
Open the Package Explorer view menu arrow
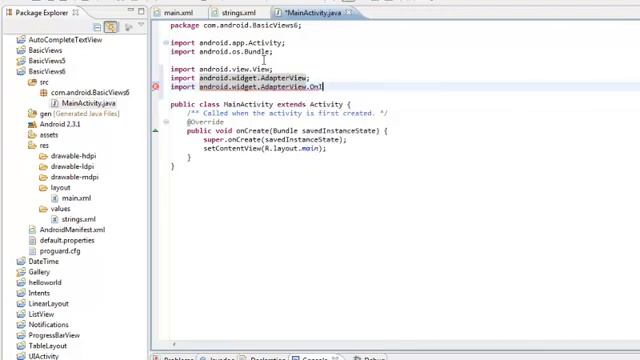pos(141,26)
